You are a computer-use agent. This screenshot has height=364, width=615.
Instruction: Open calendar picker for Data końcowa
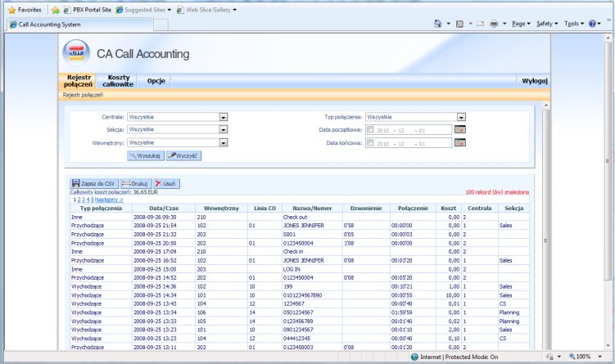459,142
